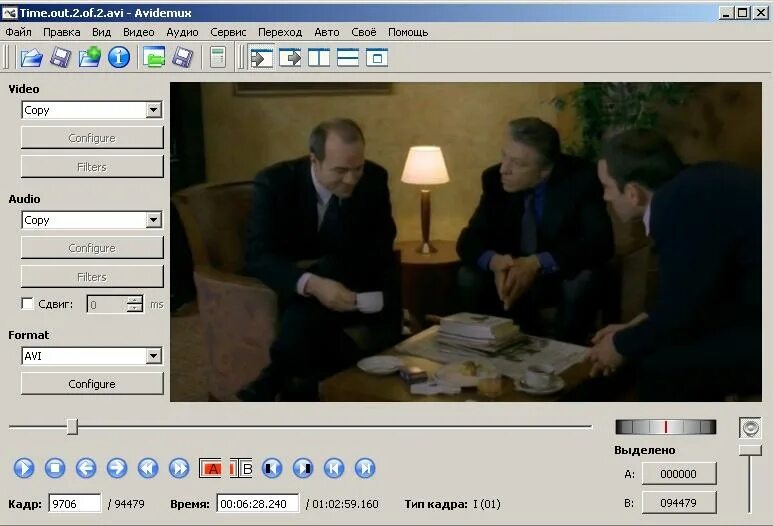Stop playback with the Stop button
773x526 pixels.
pyautogui.click(x=55, y=468)
